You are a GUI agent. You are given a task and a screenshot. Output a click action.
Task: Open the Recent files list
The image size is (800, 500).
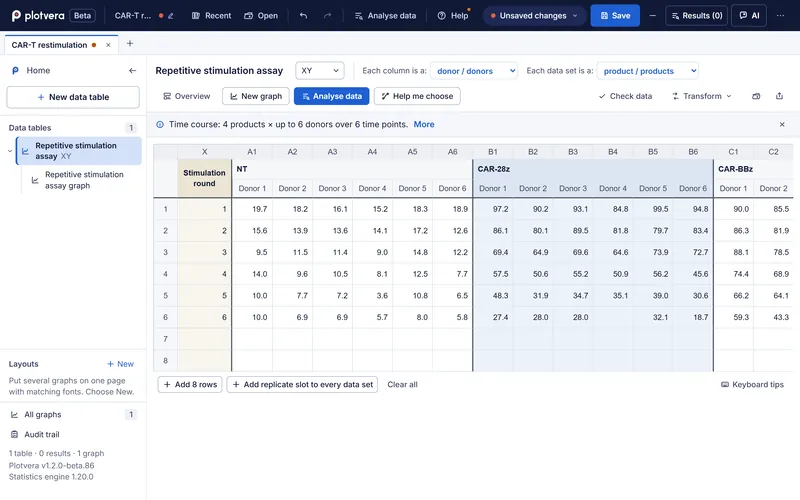pos(211,16)
